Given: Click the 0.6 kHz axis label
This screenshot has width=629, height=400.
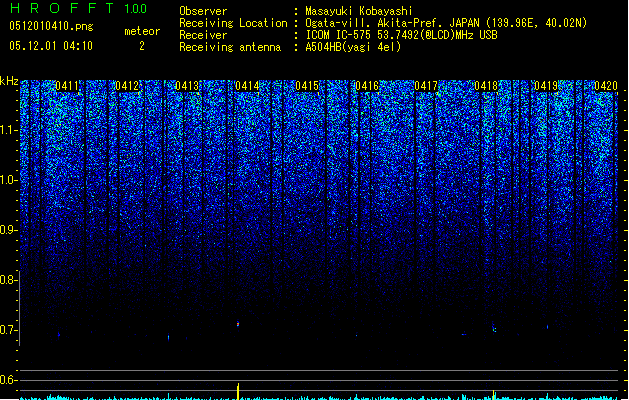Looking at the screenshot, I should click(x=8, y=380).
